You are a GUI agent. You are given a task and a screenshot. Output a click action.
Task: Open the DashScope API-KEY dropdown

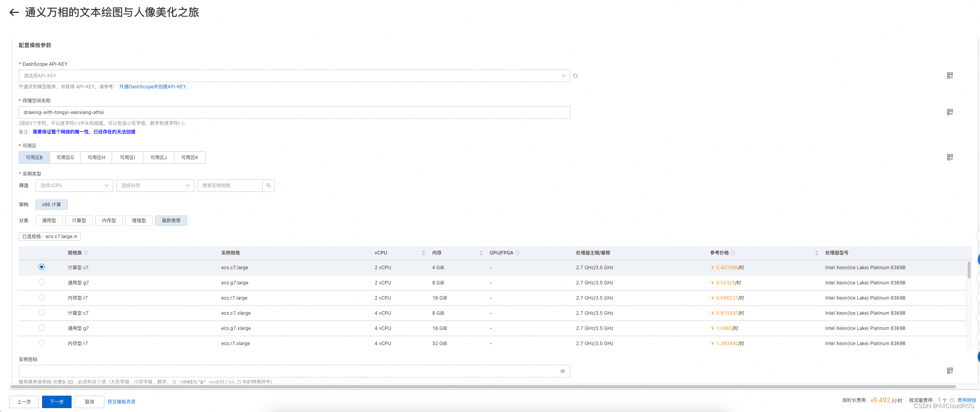pos(294,76)
